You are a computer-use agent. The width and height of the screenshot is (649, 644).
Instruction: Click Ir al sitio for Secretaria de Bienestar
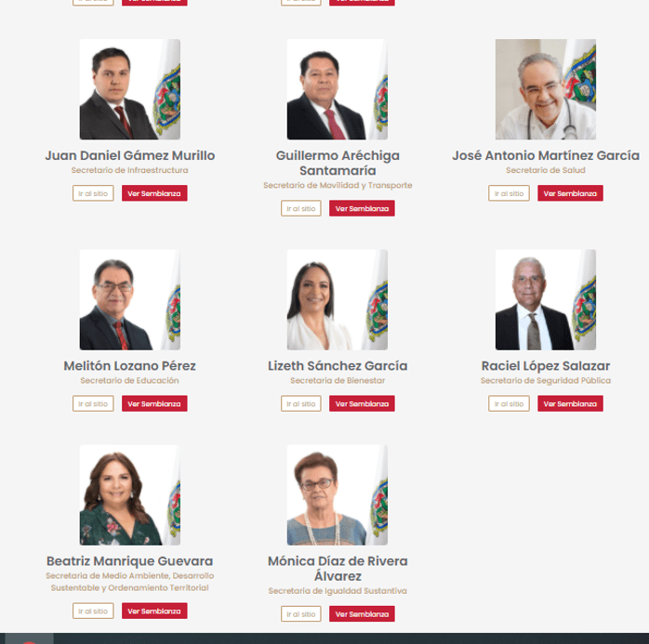pos(301,403)
